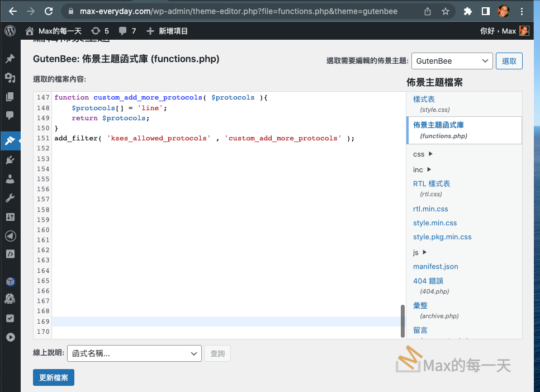540x392 pixels.
Task: Expand the js folder in theme files
Action: point(419,252)
